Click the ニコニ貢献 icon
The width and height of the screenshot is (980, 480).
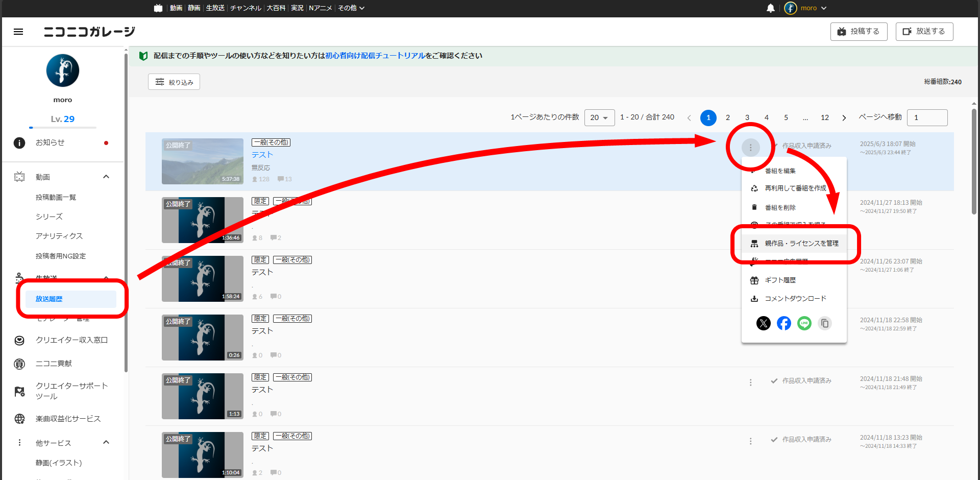19,364
